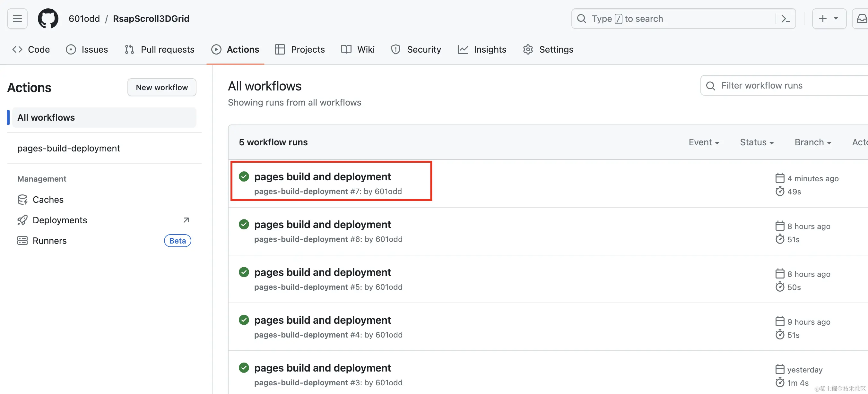Click the Caches database icon
Screen dimensions: 868x394
pyautogui.click(x=22, y=200)
